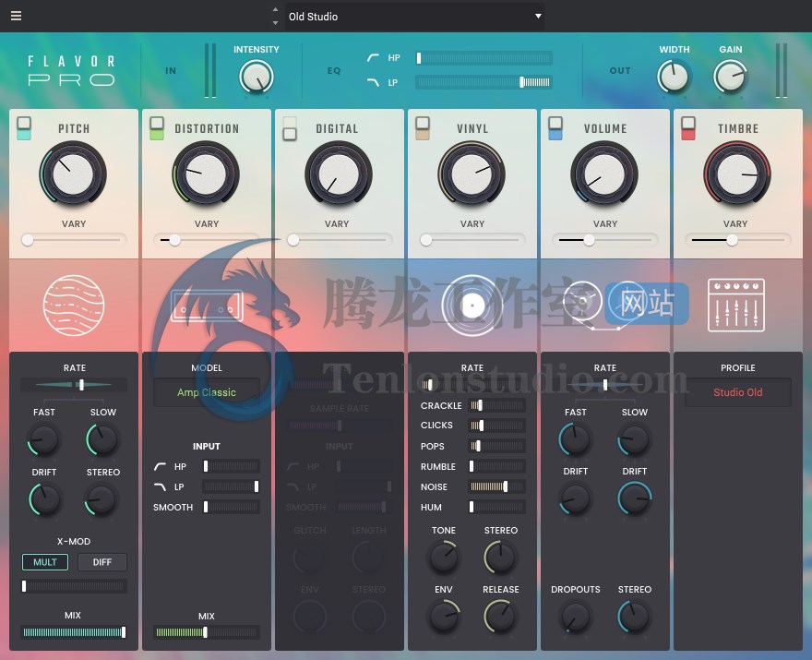Click the Volume Dropouts knob

pyautogui.click(x=576, y=617)
